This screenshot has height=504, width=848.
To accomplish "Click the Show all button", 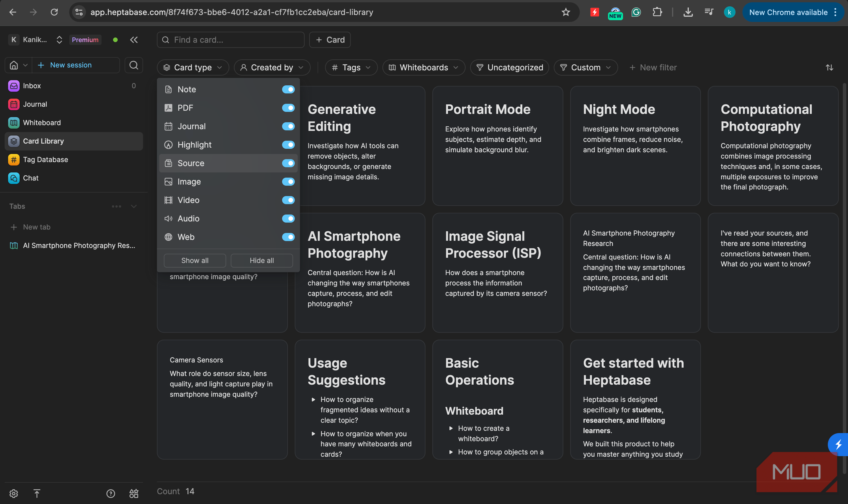I will 195,260.
